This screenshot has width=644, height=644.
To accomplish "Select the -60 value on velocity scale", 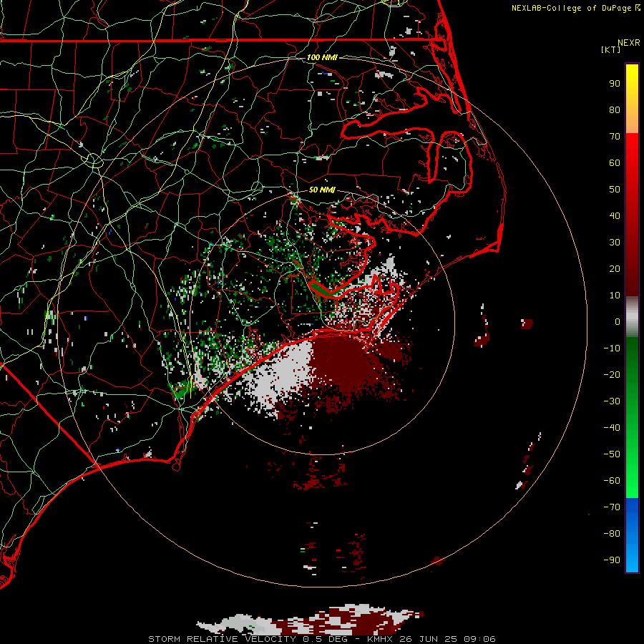I will [x=612, y=481].
